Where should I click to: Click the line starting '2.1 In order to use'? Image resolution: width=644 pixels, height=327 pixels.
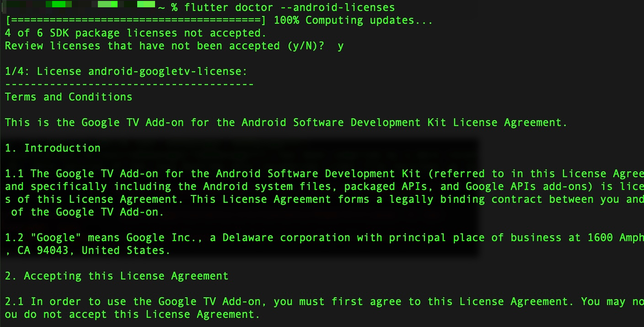(324, 301)
